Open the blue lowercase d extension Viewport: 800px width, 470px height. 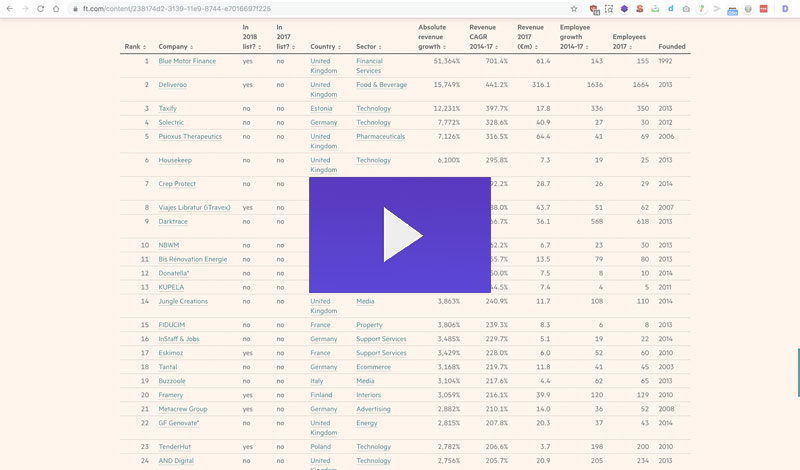[671, 9]
